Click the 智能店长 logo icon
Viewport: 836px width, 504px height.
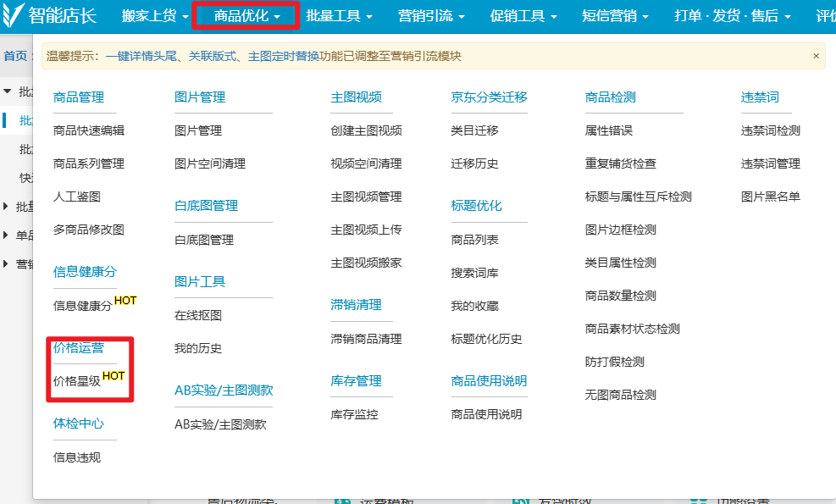pos(13,16)
